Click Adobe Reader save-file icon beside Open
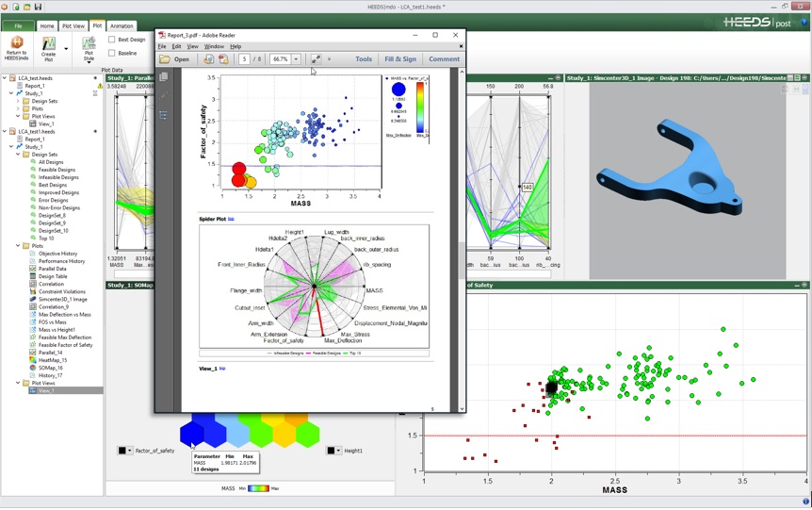Image resolution: width=812 pixels, height=510 pixels. tap(208, 59)
